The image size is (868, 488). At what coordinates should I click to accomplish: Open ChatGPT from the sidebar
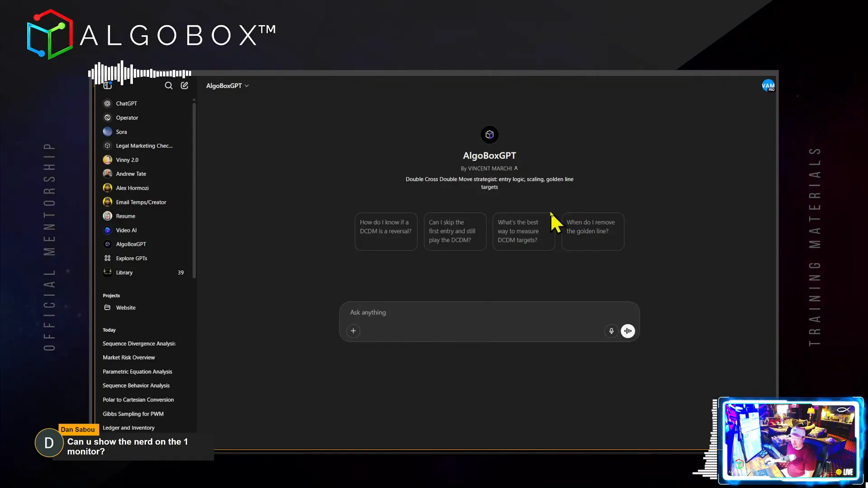coord(126,103)
